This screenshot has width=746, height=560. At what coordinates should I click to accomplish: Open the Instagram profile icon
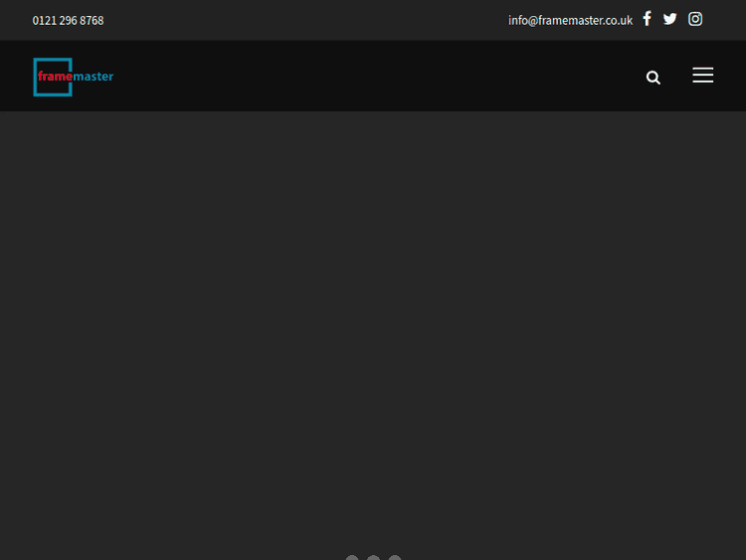coord(695,19)
